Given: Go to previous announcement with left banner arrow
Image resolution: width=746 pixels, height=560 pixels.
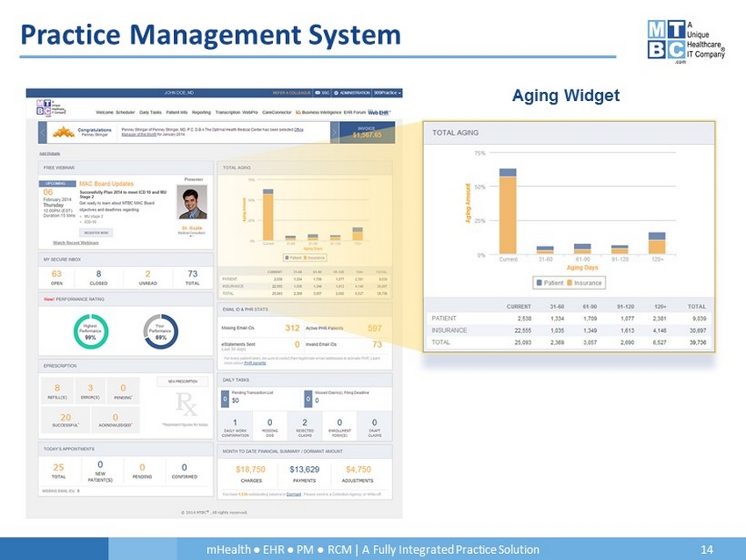Looking at the screenshot, I should 42,133.
